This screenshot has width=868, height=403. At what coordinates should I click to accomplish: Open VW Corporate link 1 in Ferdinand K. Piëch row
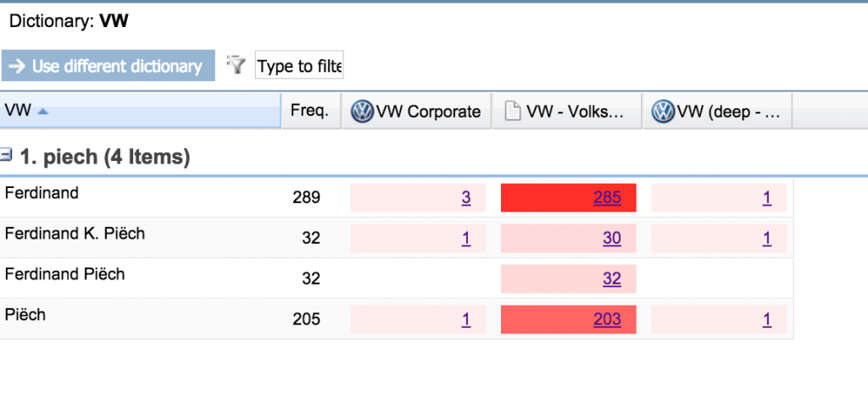pos(466,238)
